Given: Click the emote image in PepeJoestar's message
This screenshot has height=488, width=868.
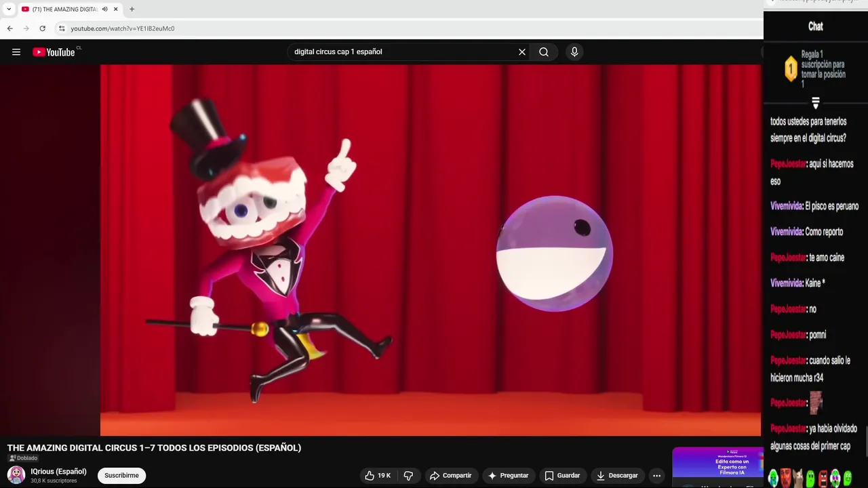Looking at the screenshot, I should pyautogui.click(x=816, y=403).
